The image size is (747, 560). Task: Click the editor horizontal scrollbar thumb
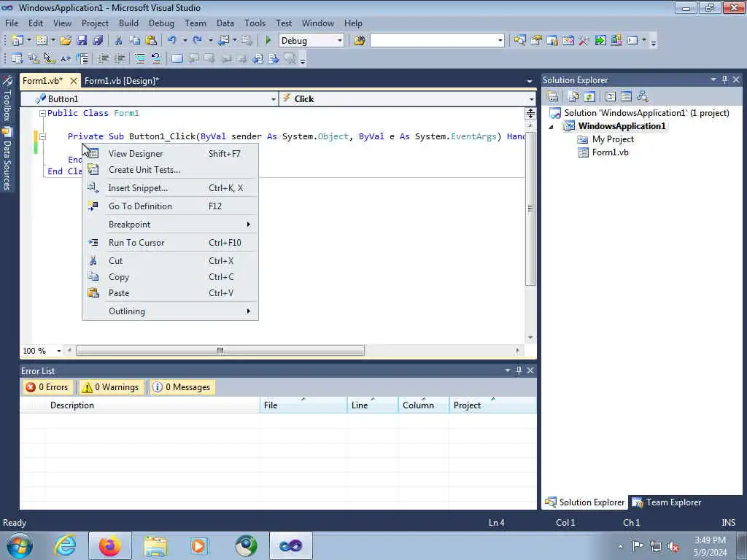[220, 351]
